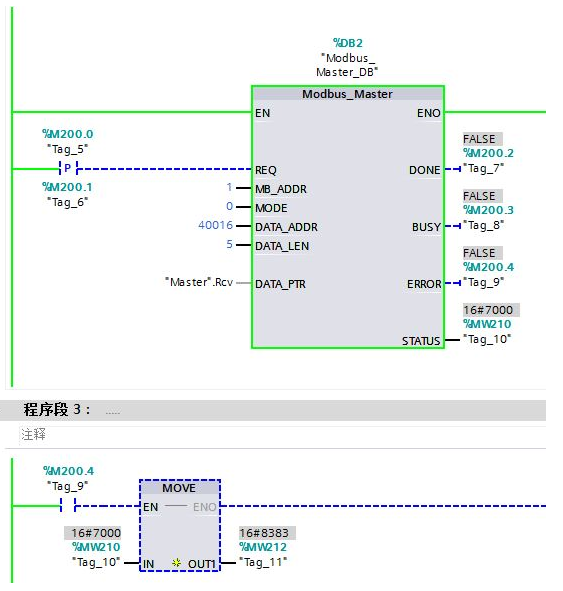
Task: Click the 注释 comment field
Action: click(x=283, y=435)
